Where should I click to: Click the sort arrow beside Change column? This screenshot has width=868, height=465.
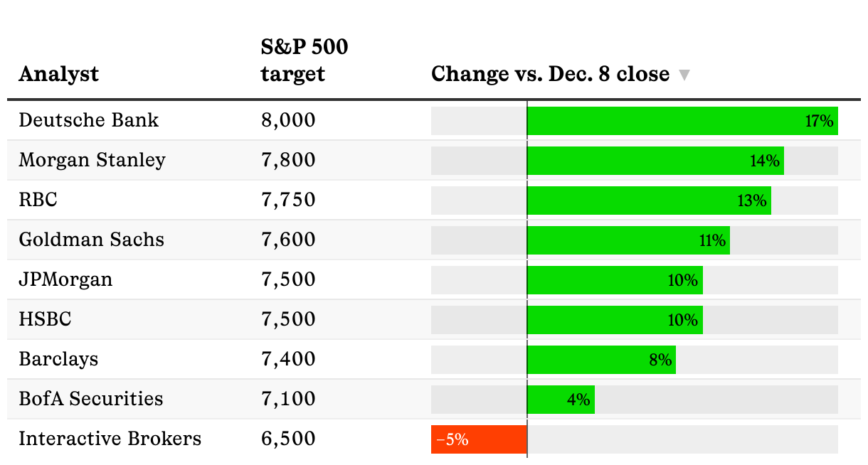coord(684,75)
